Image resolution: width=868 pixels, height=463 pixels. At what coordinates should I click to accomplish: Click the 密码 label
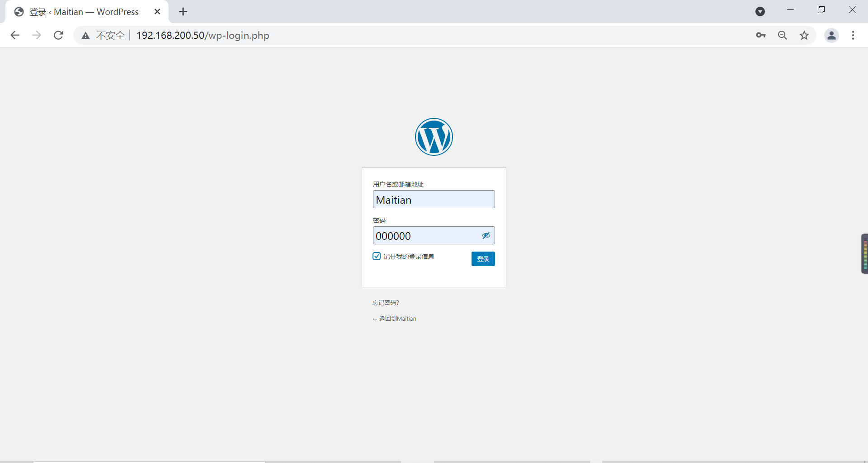pos(379,220)
